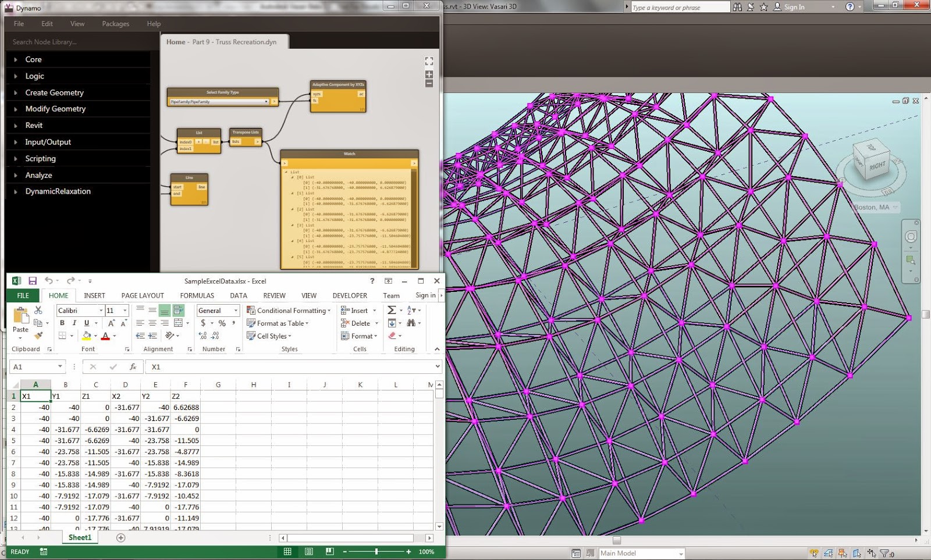Toggle Italic formatting in Excel
Viewport: 931px width, 560px height.
click(x=74, y=323)
